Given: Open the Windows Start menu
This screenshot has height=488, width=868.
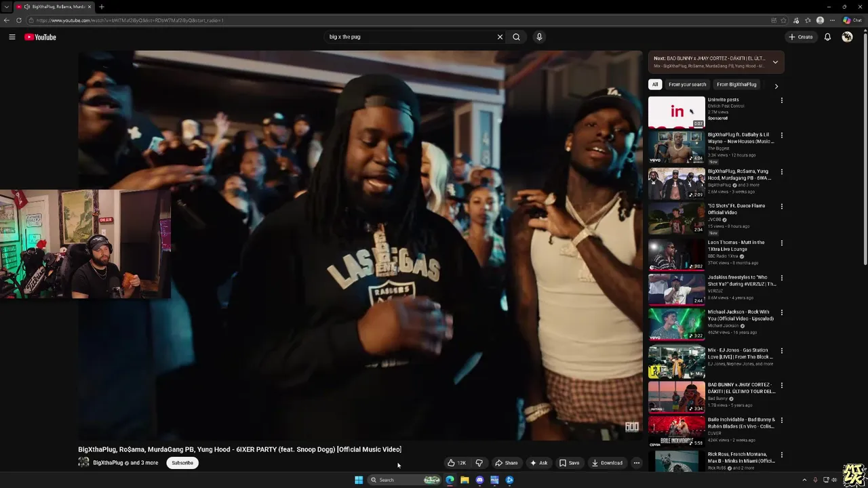Looking at the screenshot, I should (x=359, y=480).
